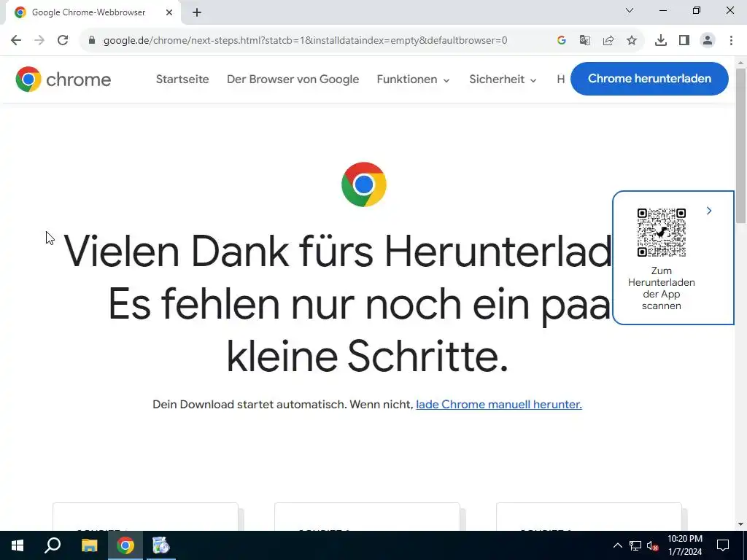The width and height of the screenshot is (747, 560).
Task: Reload the page with the refresh icon
Action: tap(63, 41)
